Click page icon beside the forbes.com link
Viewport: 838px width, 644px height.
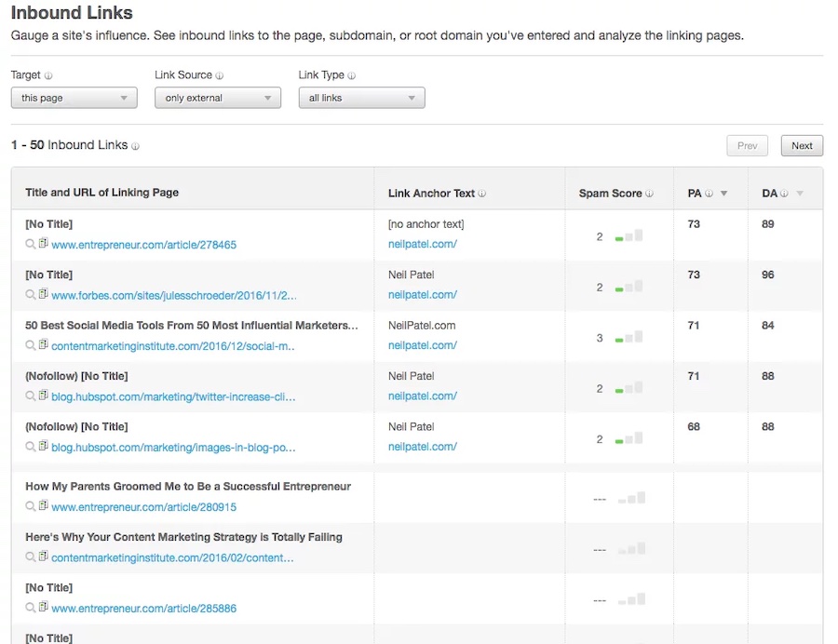click(x=43, y=295)
